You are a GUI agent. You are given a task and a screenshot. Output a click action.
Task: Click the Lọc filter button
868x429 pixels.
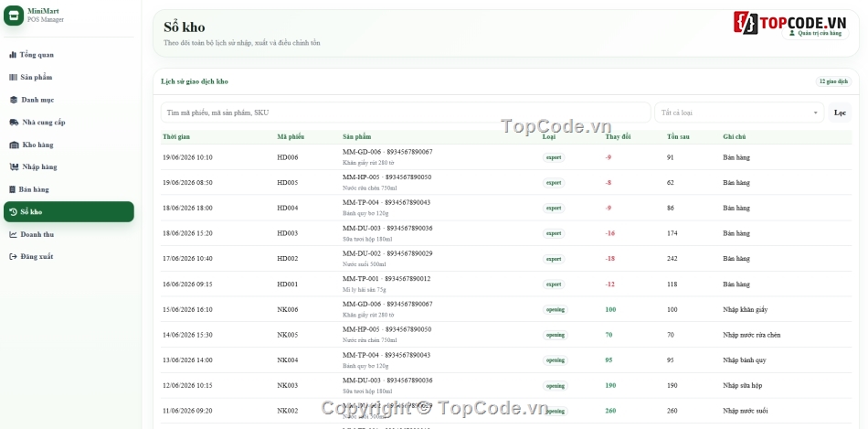click(x=840, y=113)
